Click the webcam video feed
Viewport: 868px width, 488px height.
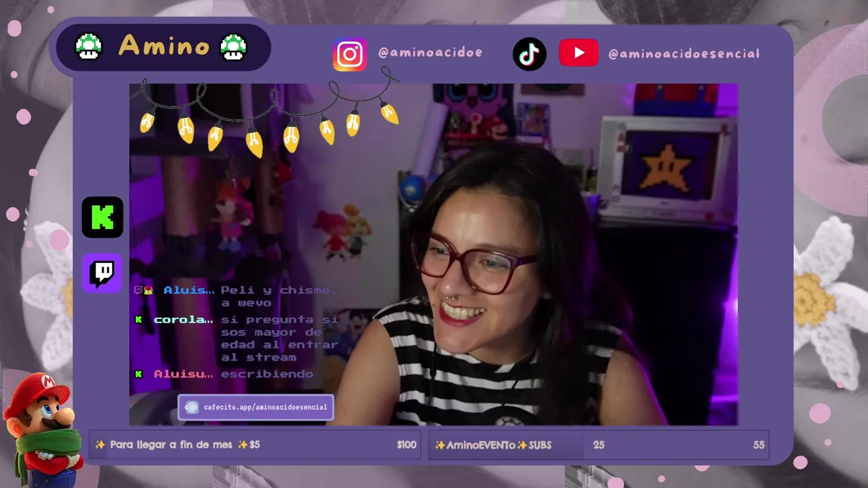click(433, 254)
